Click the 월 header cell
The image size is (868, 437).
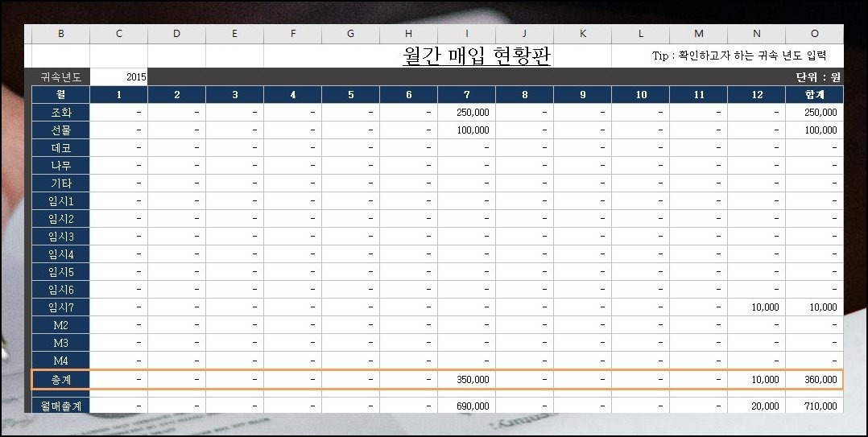coord(61,95)
